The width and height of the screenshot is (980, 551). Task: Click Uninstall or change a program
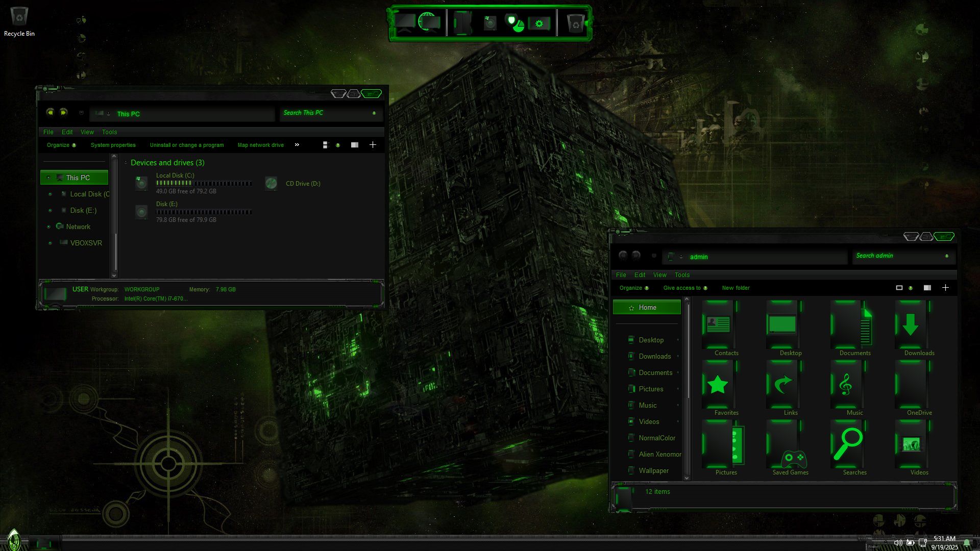tap(187, 145)
